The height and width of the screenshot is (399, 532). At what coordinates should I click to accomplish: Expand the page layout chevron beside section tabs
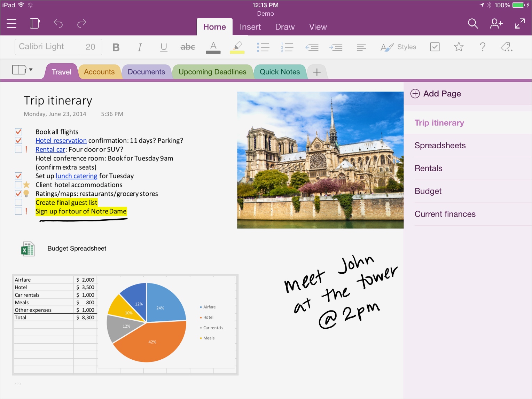coord(31,70)
